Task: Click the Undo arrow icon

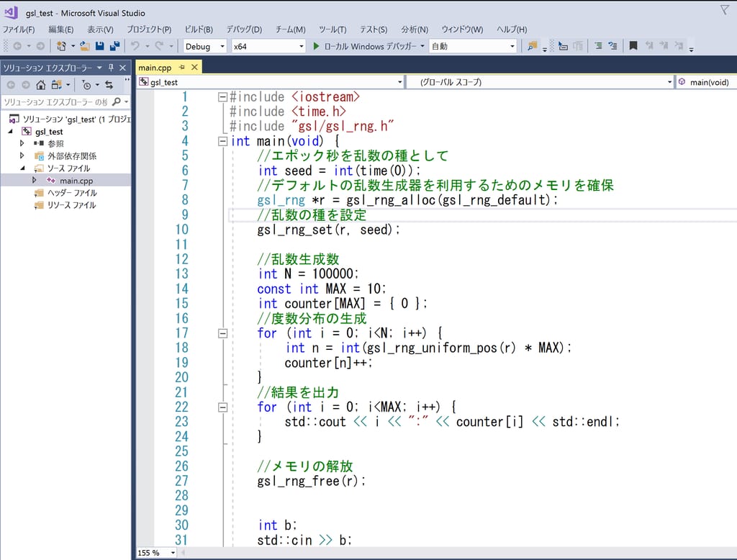Action: (x=135, y=45)
